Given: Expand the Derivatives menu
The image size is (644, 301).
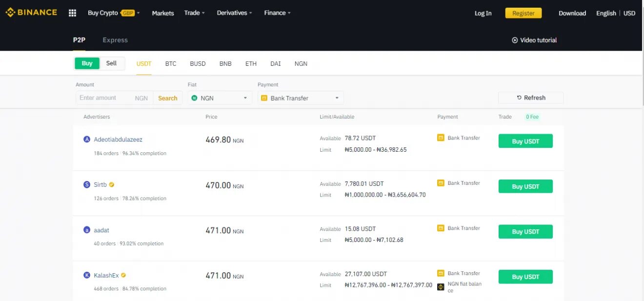Looking at the screenshot, I should (235, 13).
